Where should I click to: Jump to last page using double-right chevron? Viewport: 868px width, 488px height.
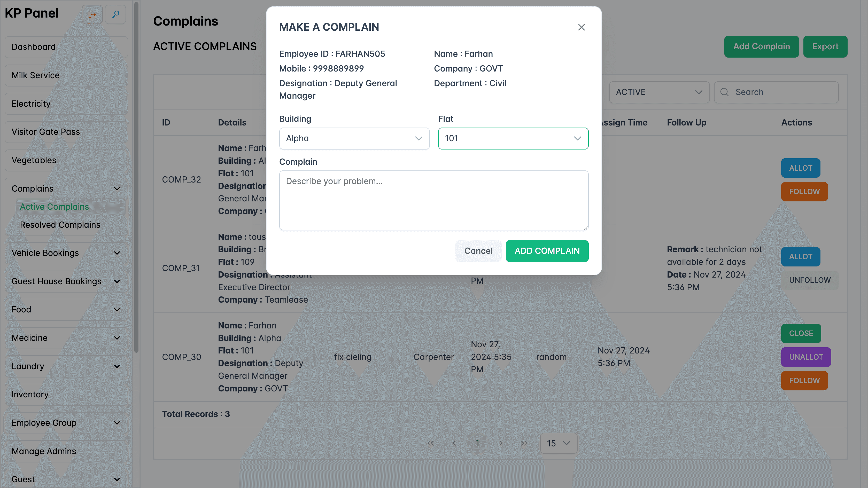click(524, 443)
